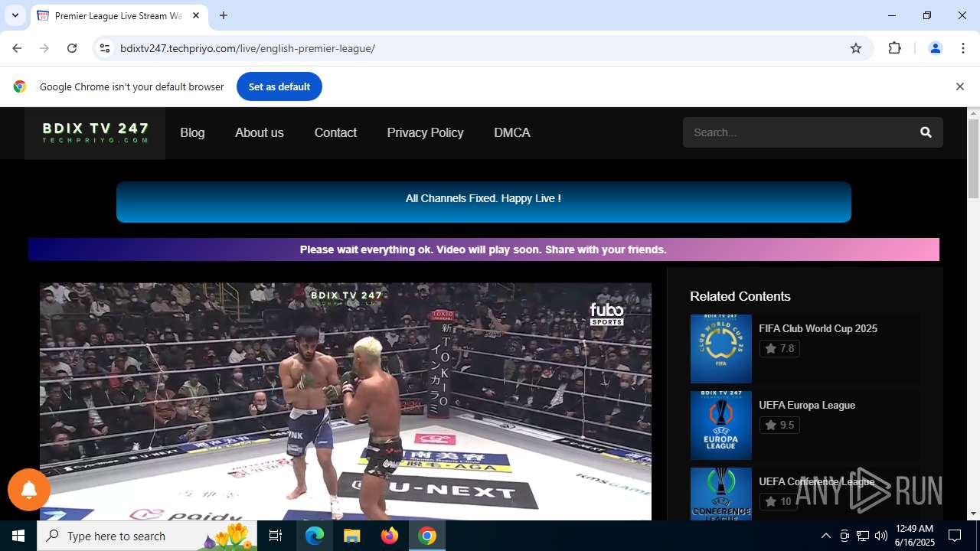
Task: Open the volume control tray icon
Action: 881,536
